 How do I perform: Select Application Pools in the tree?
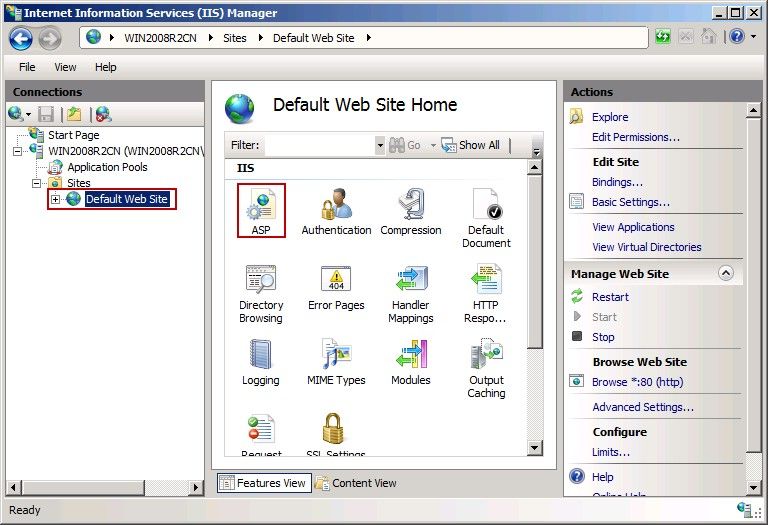coord(107,167)
